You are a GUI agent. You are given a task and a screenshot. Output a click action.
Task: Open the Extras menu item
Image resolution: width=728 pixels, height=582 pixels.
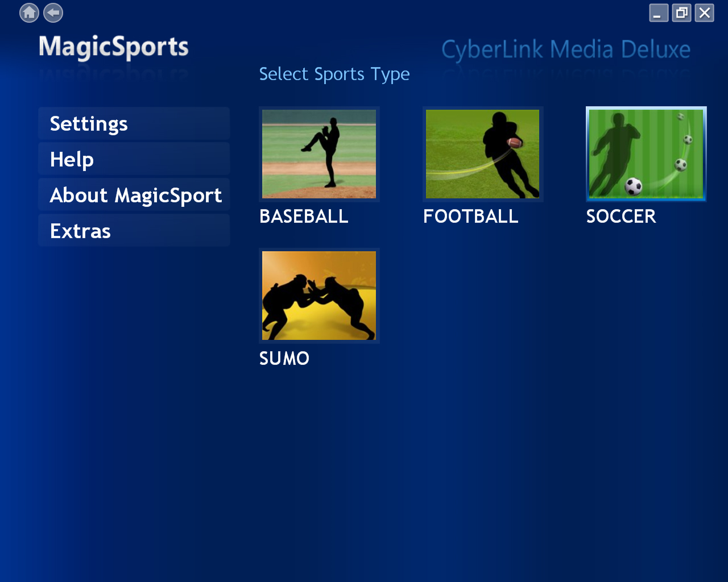click(x=134, y=231)
